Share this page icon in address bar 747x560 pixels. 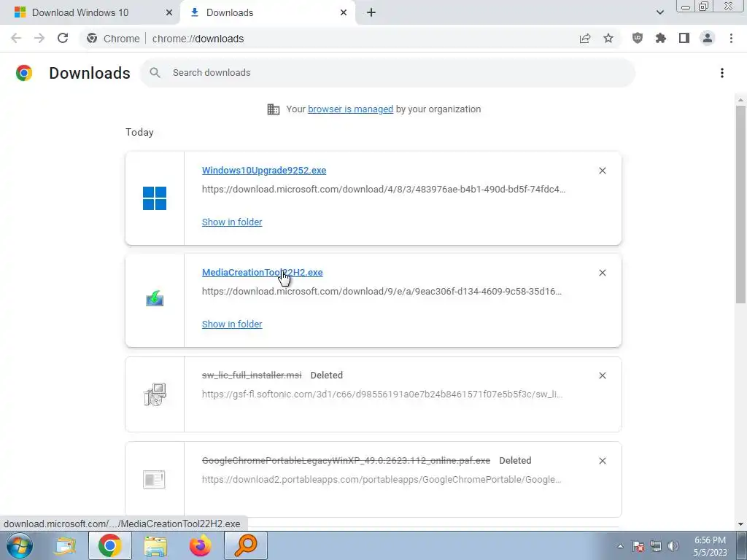tap(585, 39)
